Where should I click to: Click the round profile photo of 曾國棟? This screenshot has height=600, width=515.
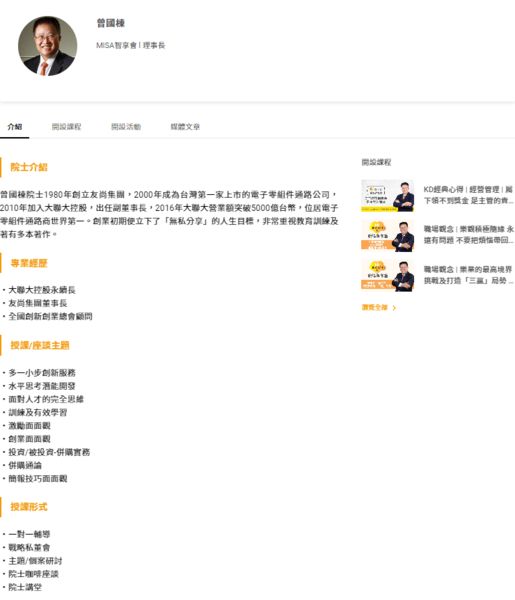pos(47,46)
